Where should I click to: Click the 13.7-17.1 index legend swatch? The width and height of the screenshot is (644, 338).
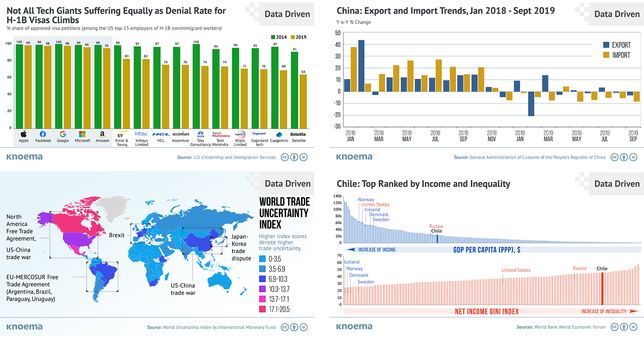263,299
